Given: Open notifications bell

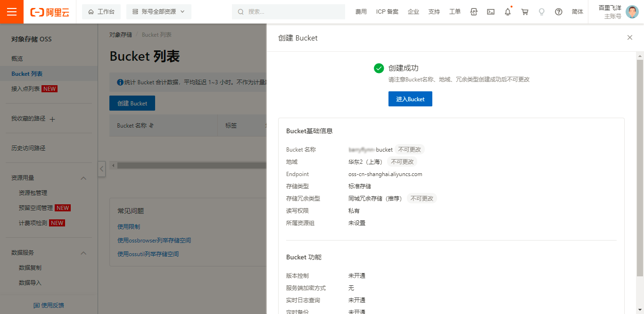Looking at the screenshot, I should 508,12.
